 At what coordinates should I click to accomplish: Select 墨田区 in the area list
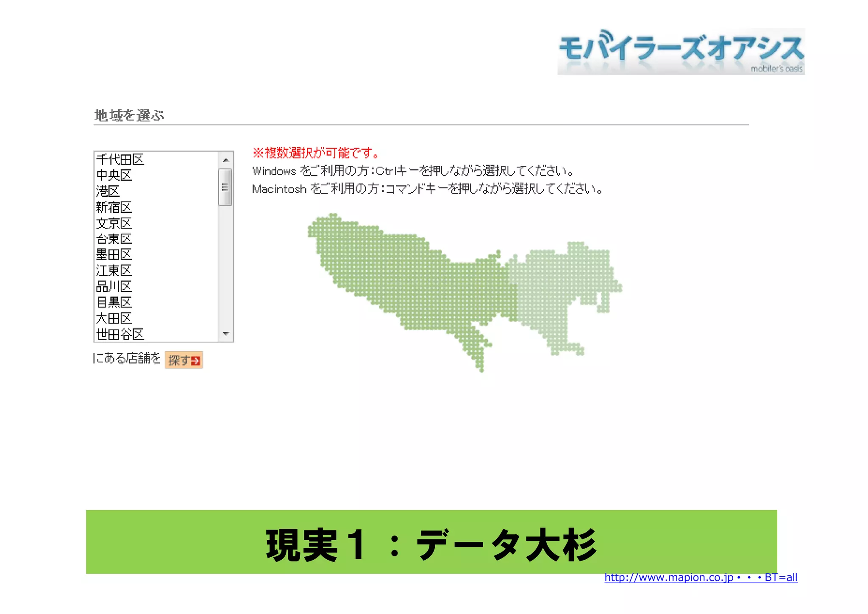coord(156,254)
